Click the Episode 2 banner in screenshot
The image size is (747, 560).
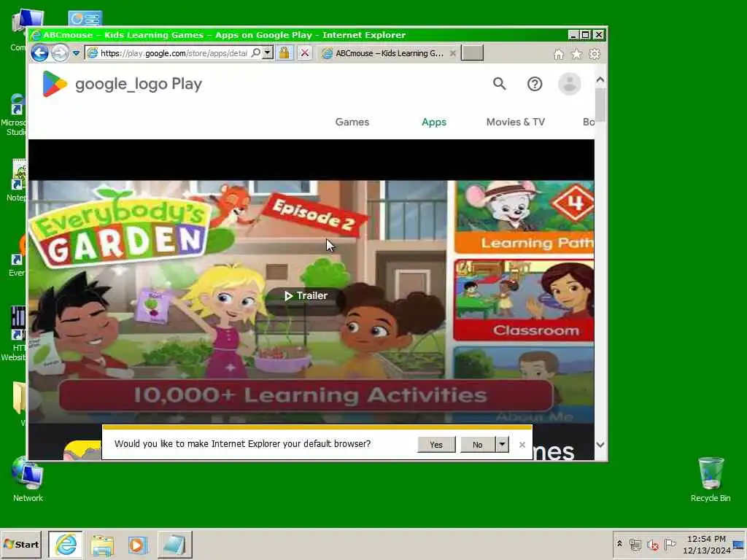click(x=314, y=214)
